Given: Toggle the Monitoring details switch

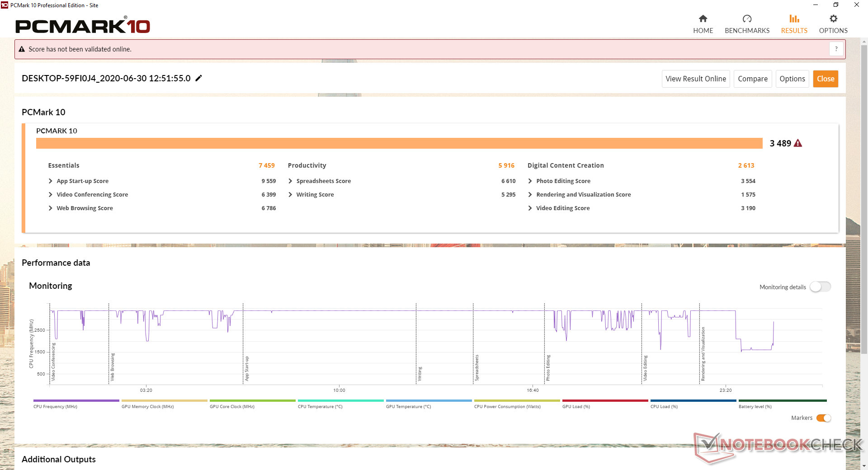Looking at the screenshot, I should [820, 287].
